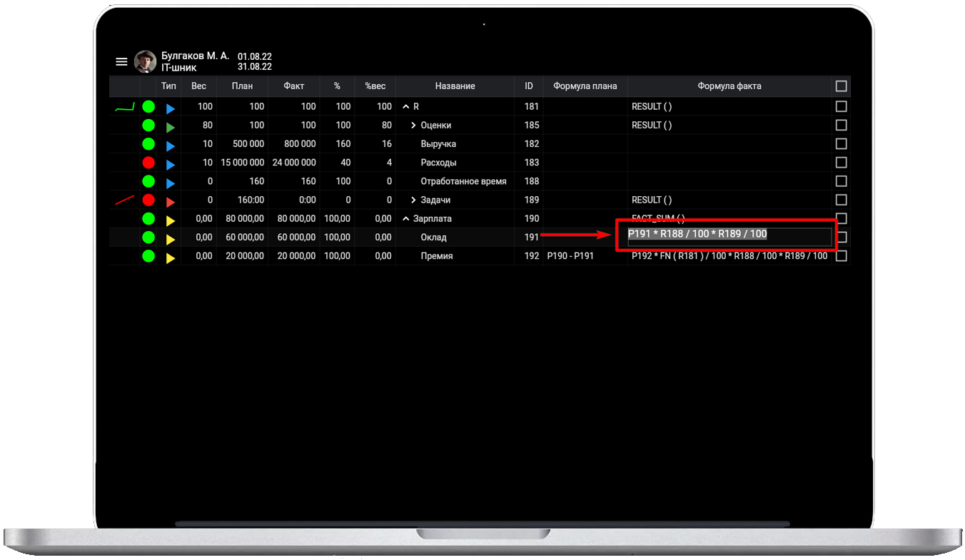Click the red trend line icon in Задачи row
The image size is (965, 560).
point(125,200)
